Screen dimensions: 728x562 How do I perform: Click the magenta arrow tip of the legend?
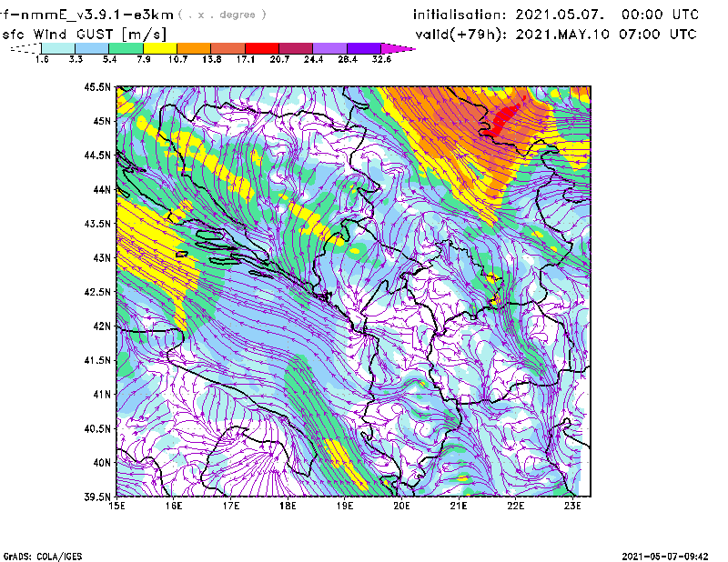398,48
